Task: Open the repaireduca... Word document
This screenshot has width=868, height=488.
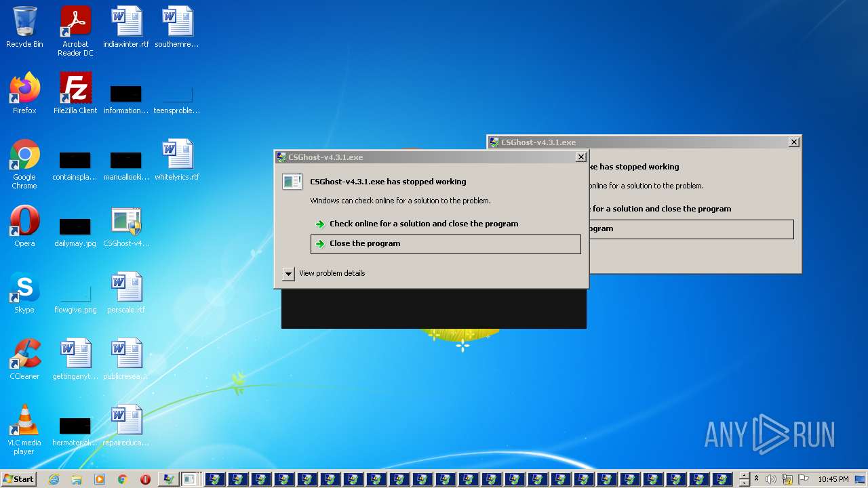Action: (x=126, y=426)
